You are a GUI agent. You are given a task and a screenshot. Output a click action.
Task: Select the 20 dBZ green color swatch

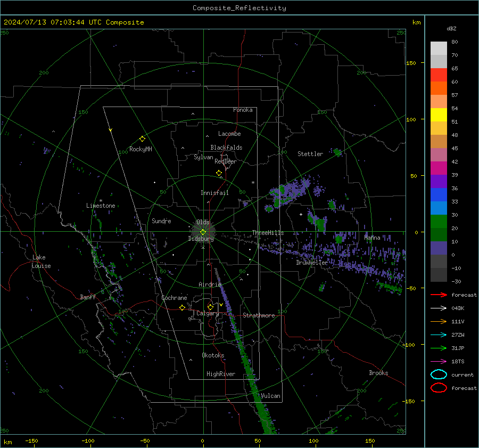439,221
